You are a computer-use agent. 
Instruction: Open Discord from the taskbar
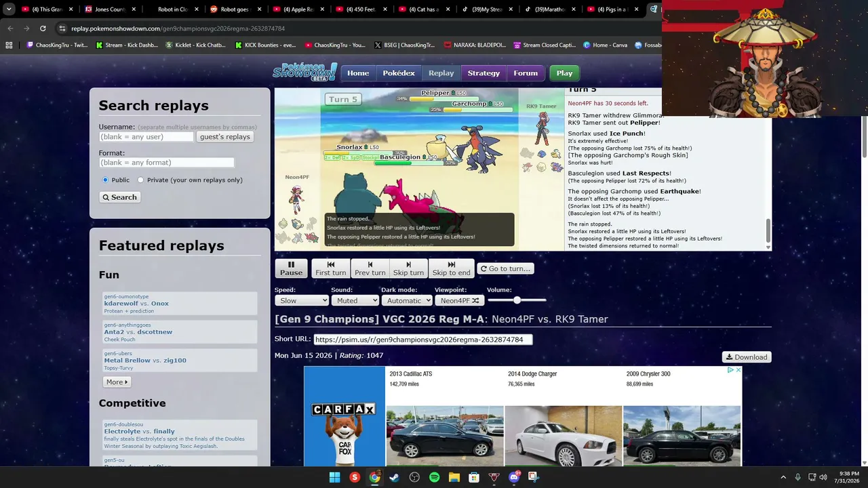tap(514, 477)
